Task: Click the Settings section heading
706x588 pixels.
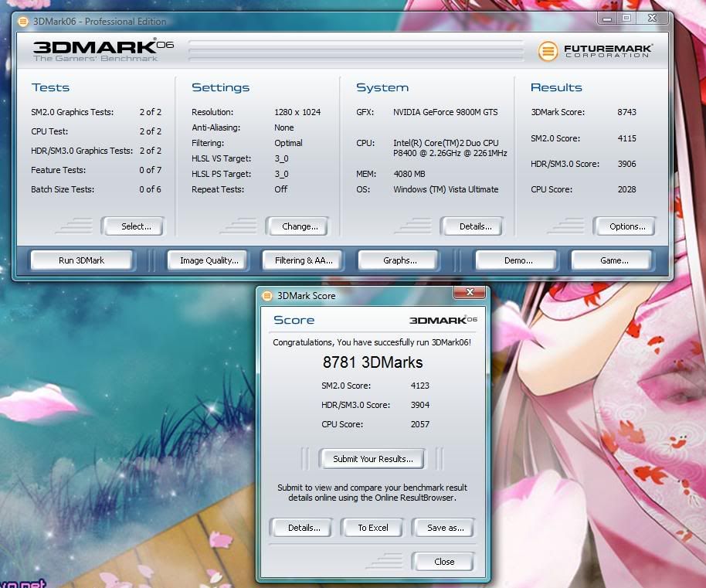Action: tap(221, 87)
